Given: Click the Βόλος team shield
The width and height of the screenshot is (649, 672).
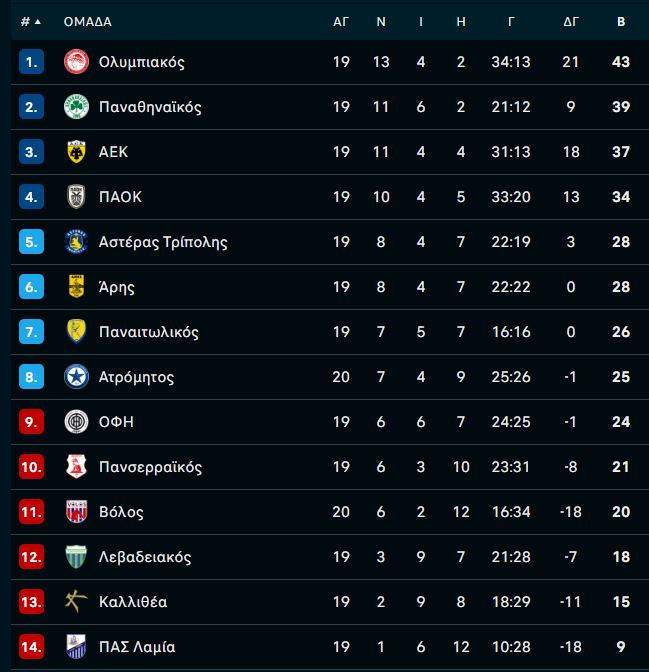Looking at the screenshot, I should [x=76, y=512].
